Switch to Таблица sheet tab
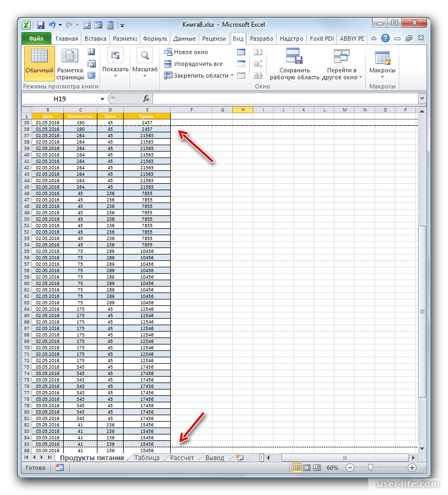 147,457
